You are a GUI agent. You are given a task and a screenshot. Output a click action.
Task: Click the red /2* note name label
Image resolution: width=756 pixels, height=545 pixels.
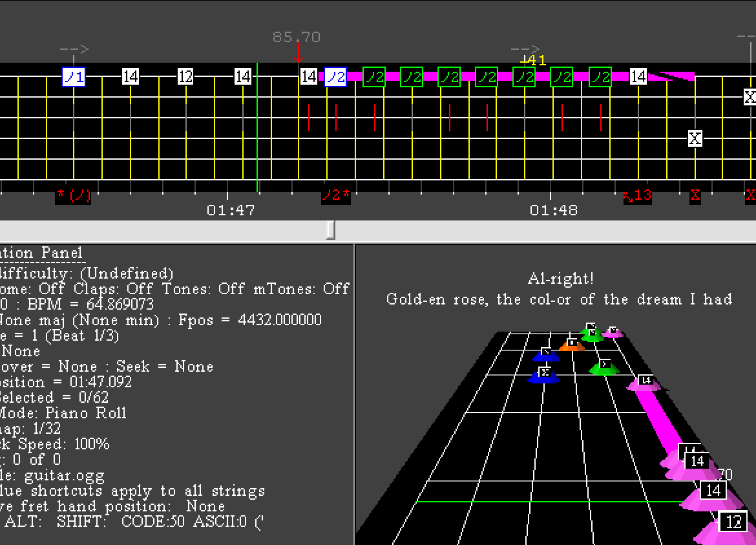pos(335,195)
